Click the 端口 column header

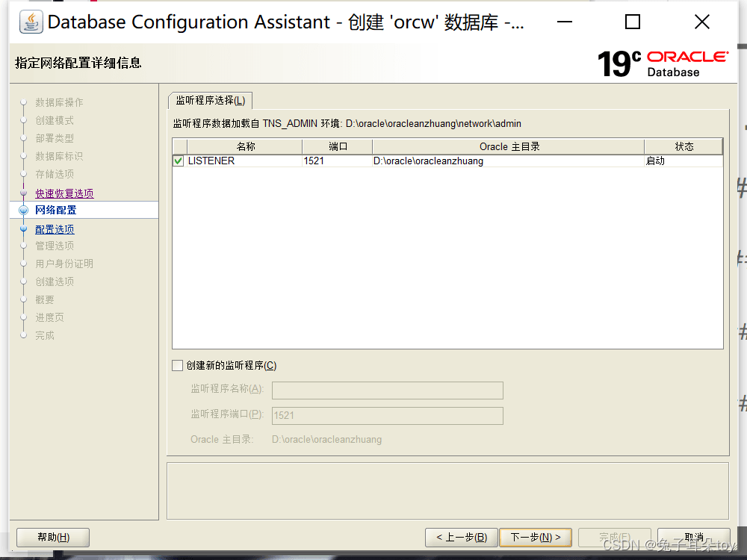tap(338, 146)
